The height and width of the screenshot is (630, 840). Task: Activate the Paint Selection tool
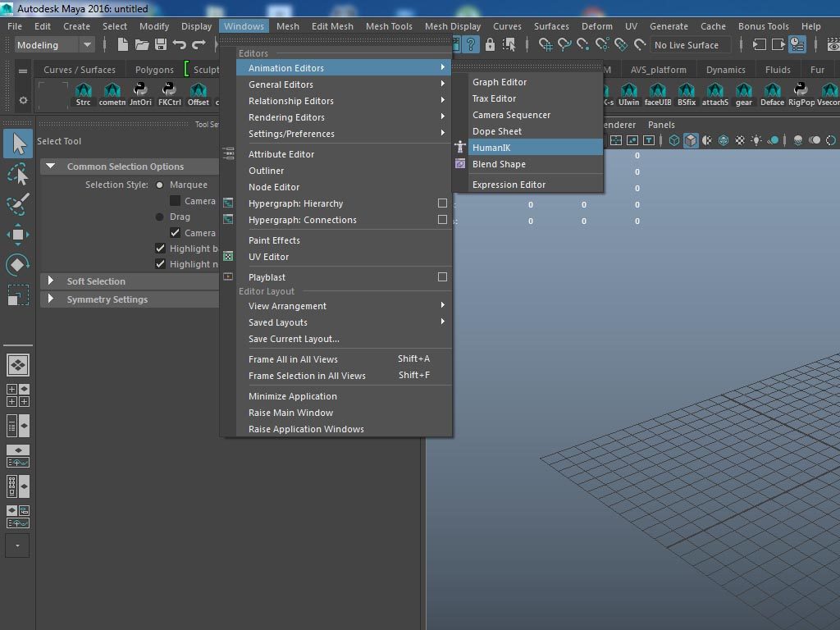pos(18,204)
